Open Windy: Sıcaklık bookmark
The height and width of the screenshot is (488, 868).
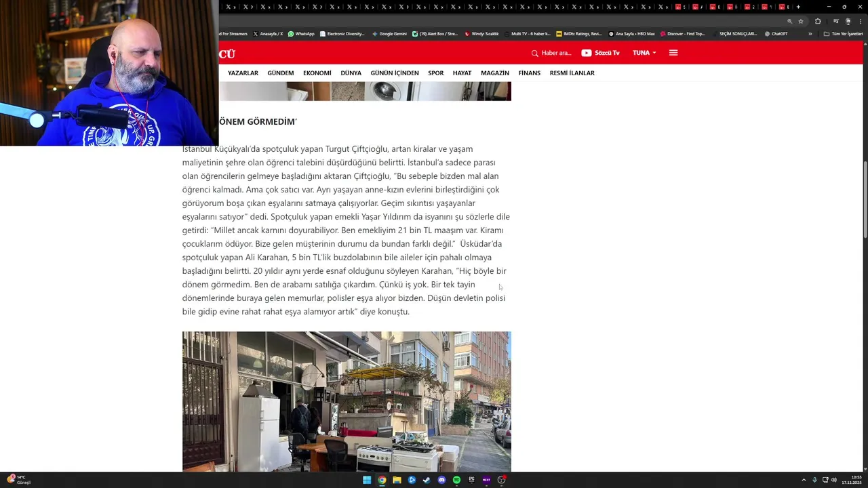pos(481,34)
